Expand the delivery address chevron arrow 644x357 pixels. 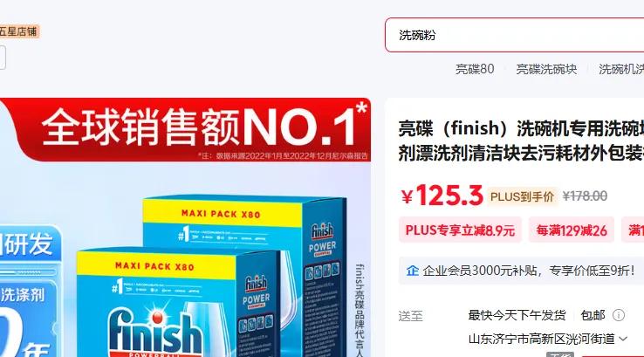(x=623, y=339)
